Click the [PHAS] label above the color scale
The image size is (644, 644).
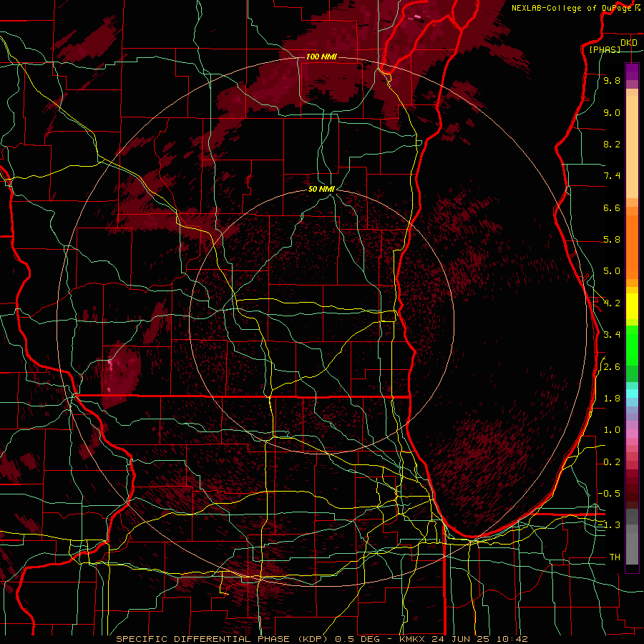coord(605,49)
